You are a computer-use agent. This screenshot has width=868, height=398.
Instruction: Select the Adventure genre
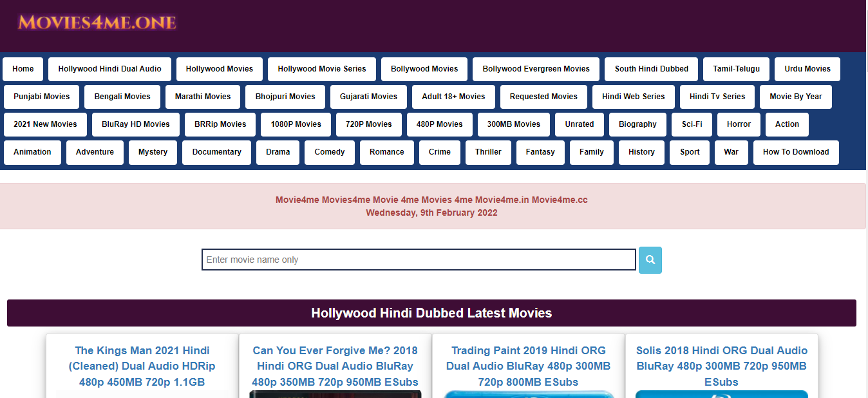click(x=95, y=152)
